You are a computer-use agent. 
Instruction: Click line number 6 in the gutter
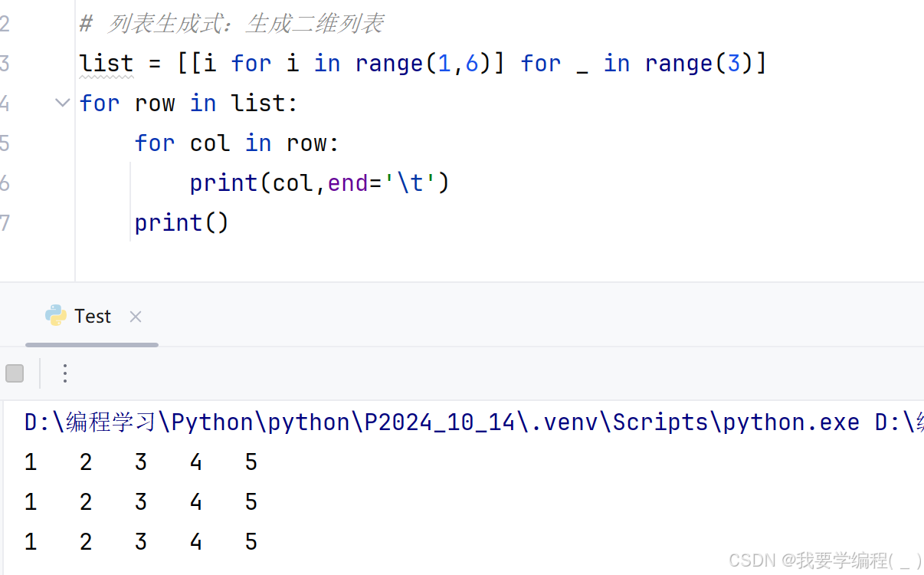click(x=5, y=182)
